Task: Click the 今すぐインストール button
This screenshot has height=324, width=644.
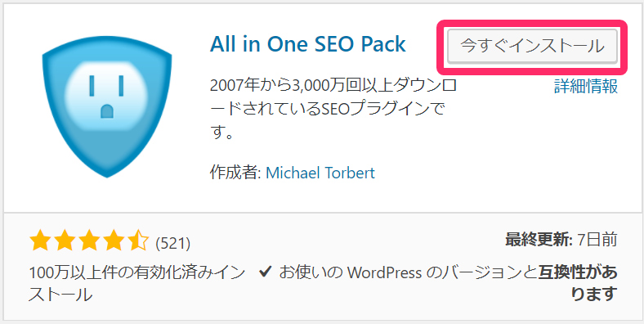Action: pyautogui.click(x=532, y=46)
